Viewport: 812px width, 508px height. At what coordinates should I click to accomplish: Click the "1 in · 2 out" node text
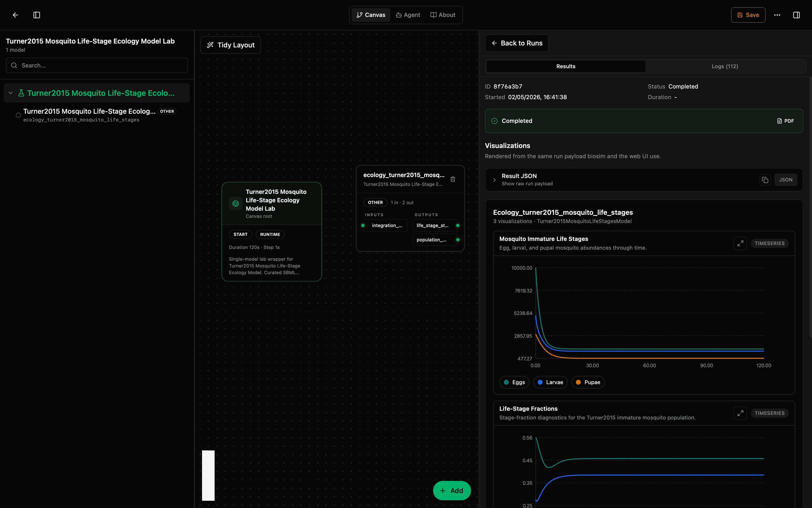tap(402, 203)
